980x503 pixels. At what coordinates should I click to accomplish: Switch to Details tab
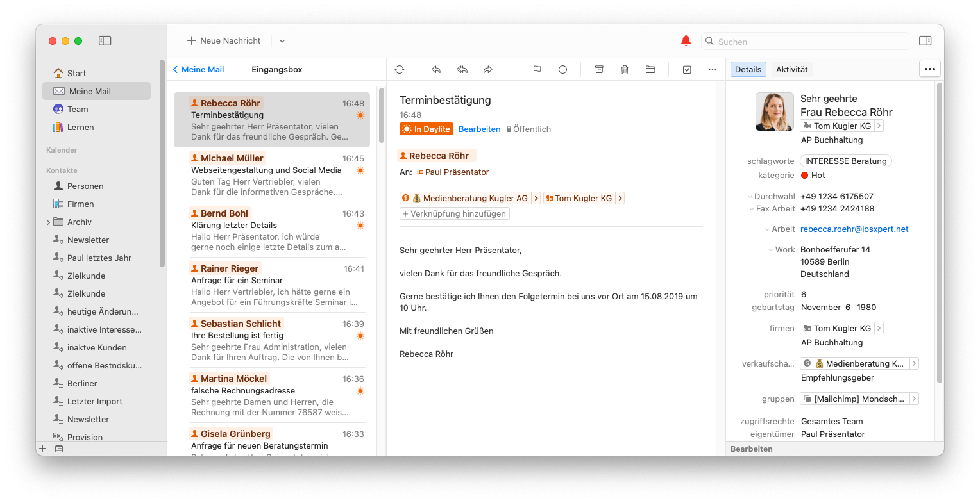(x=748, y=69)
